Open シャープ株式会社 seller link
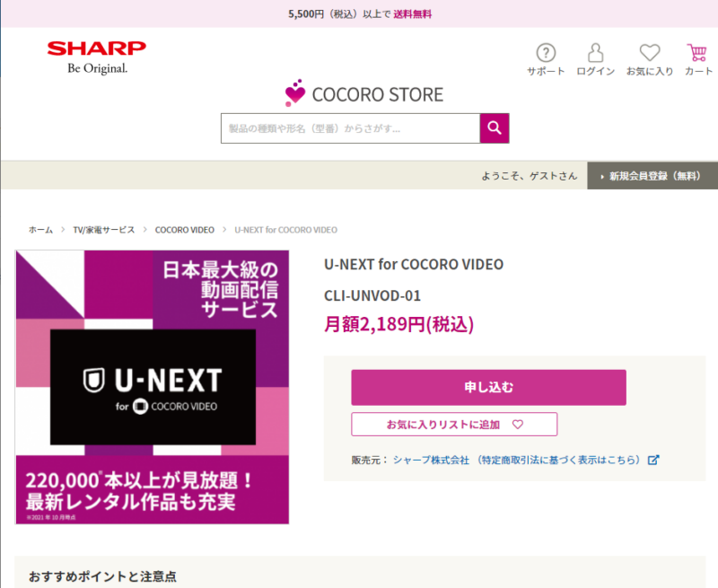 (431, 460)
